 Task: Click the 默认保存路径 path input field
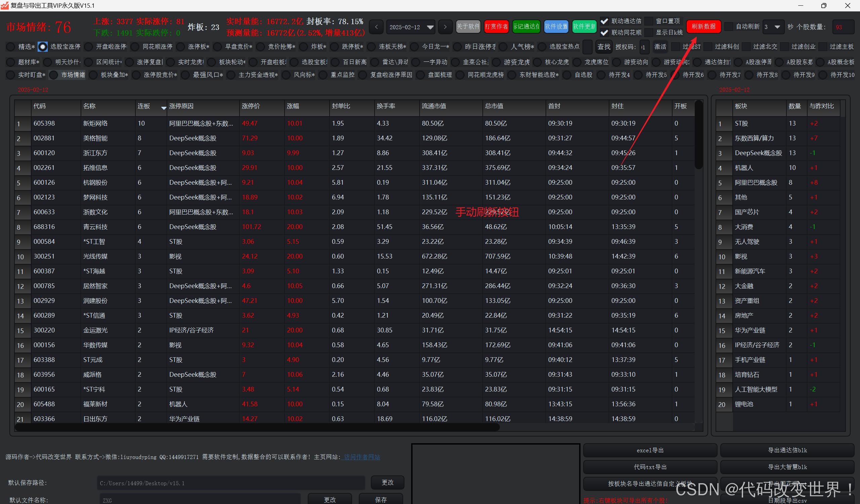click(x=231, y=483)
